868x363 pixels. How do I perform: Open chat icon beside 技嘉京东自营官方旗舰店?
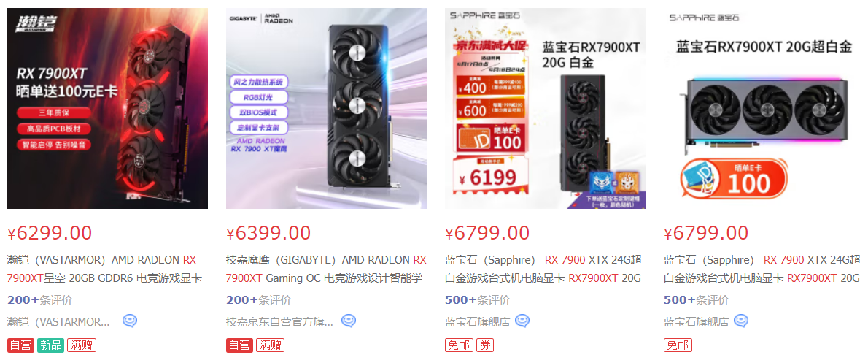[x=349, y=321]
